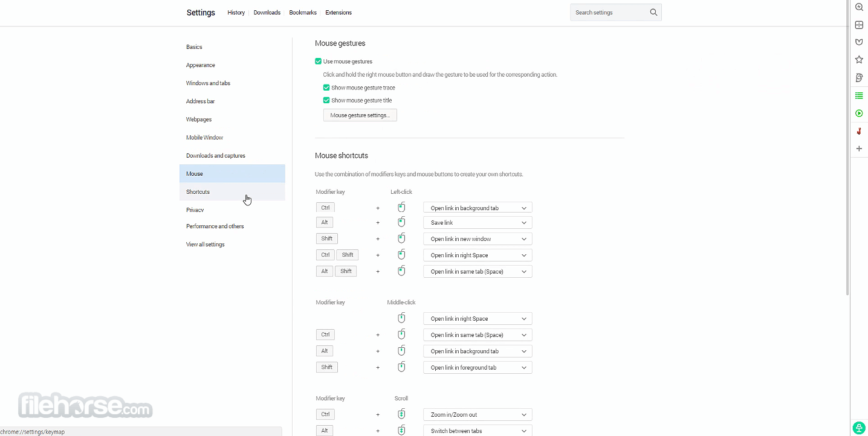
Task: Open the Shortcuts settings section
Action: [x=232, y=192]
